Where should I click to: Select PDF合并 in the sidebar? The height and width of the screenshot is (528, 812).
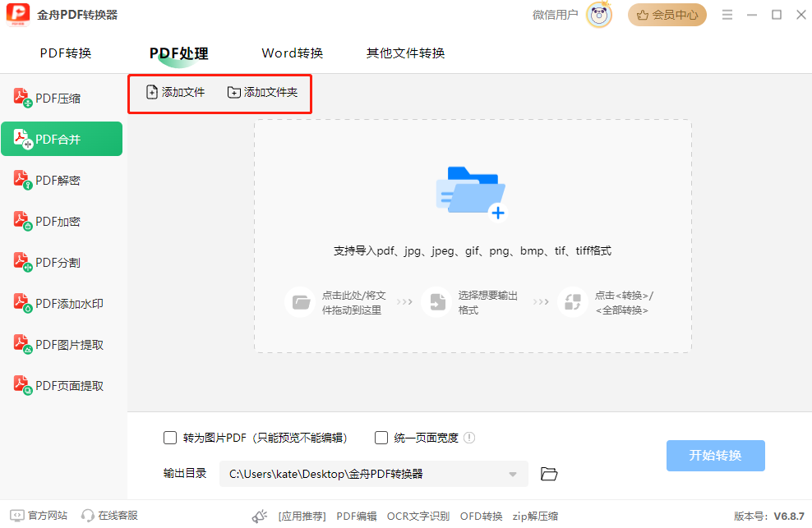click(x=61, y=139)
